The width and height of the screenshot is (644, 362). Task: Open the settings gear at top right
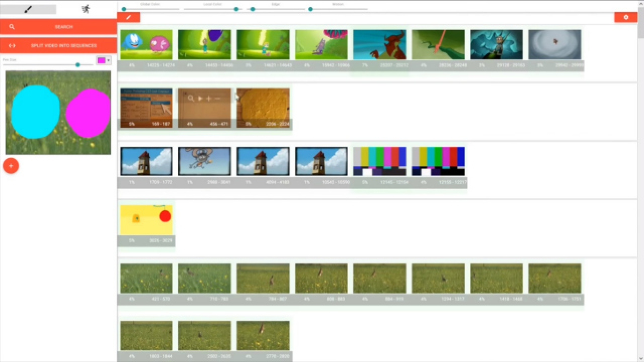(x=625, y=18)
